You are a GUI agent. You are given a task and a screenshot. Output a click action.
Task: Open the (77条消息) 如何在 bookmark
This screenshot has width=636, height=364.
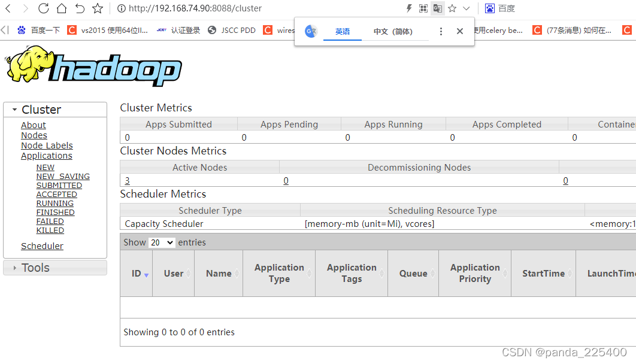coord(572,30)
